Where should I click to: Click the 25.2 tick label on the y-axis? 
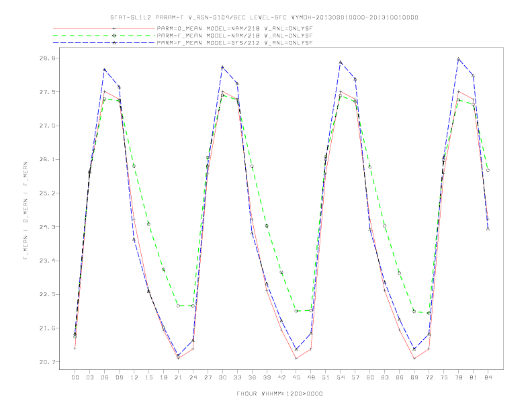[46, 193]
